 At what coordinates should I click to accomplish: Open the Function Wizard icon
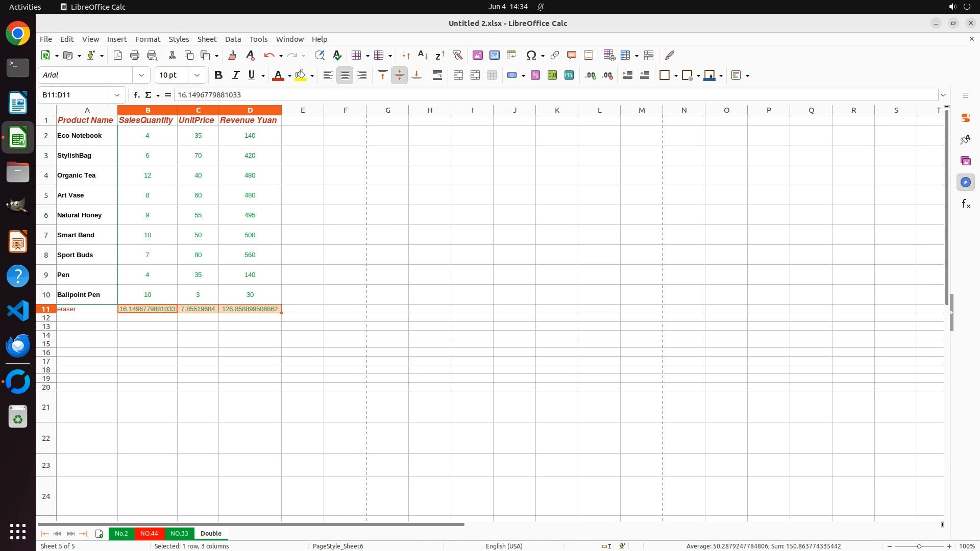pos(136,95)
